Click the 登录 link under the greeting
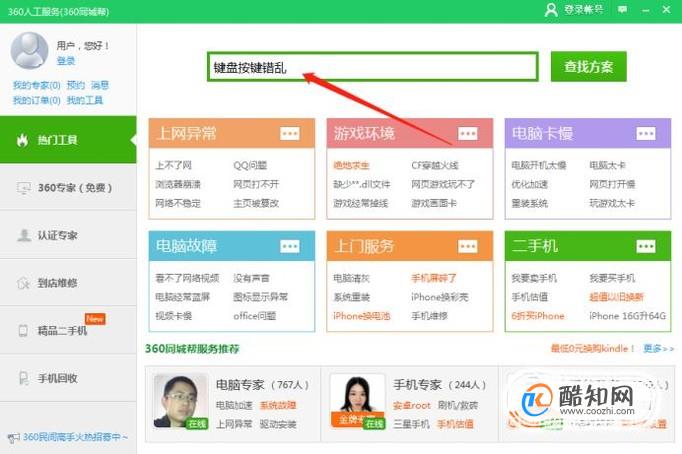This screenshot has height=454, width=682. coord(66,61)
